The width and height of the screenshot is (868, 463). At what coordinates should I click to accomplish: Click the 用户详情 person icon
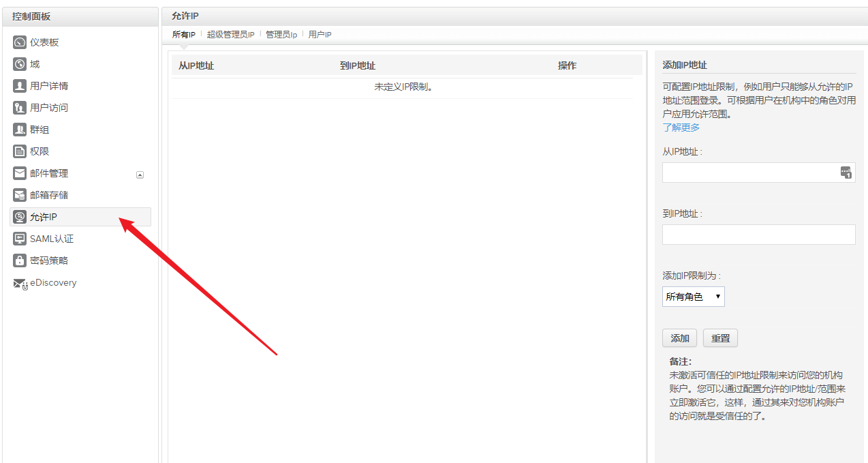(20, 86)
